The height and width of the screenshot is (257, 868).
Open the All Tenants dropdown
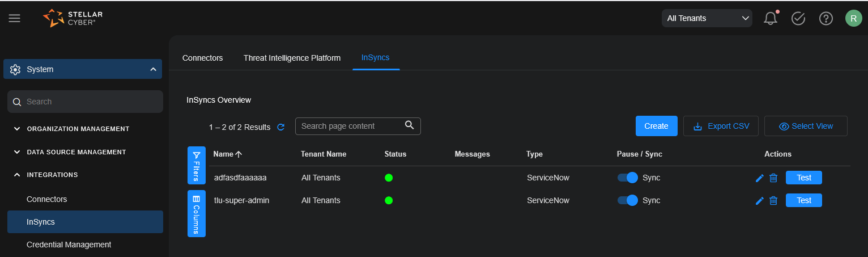pyautogui.click(x=707, y=18)
